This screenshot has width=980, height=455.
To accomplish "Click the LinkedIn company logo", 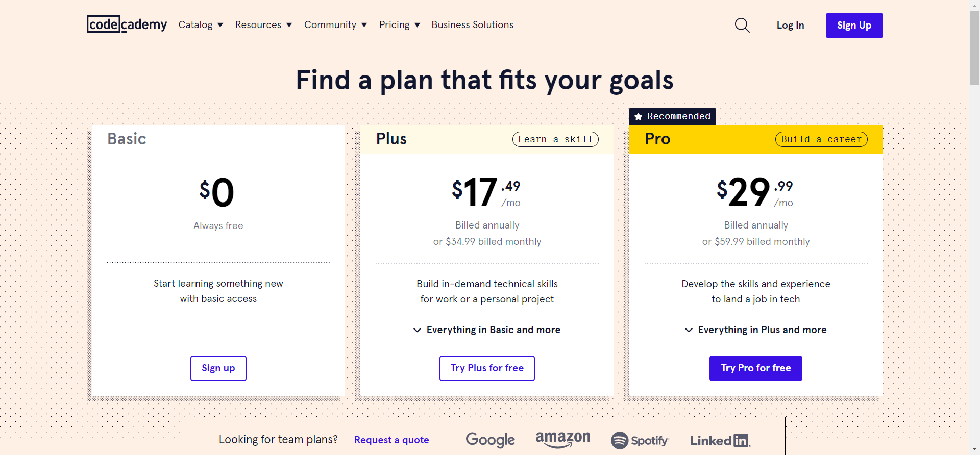I will 719,440.
